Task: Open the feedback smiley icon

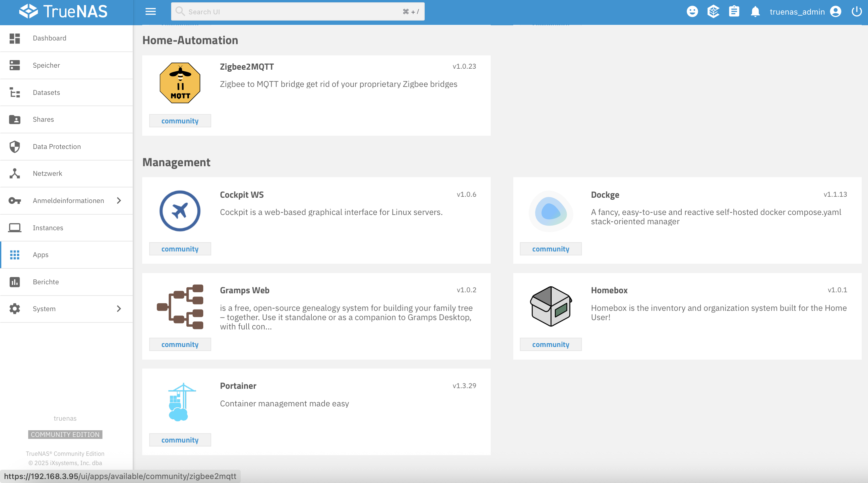Action: click(692, 12)
